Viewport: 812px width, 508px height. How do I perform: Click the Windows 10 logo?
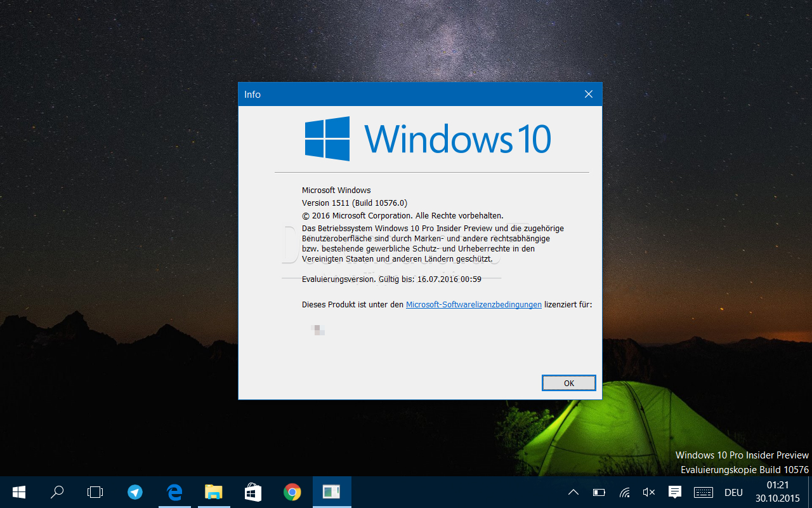[x=428, y=138]
